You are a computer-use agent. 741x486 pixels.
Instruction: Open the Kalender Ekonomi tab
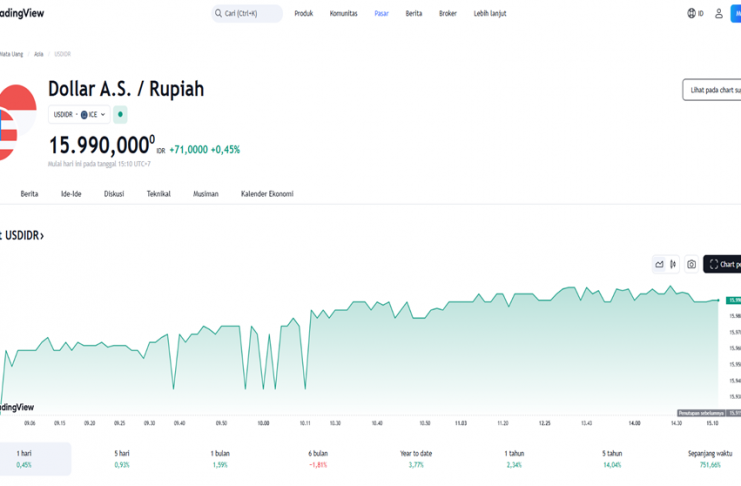pyautogui.click(x=267, y=194)
